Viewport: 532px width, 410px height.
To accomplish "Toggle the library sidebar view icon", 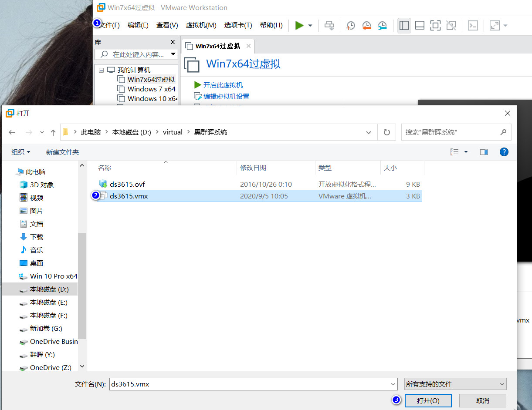I will tap(404, 26).
